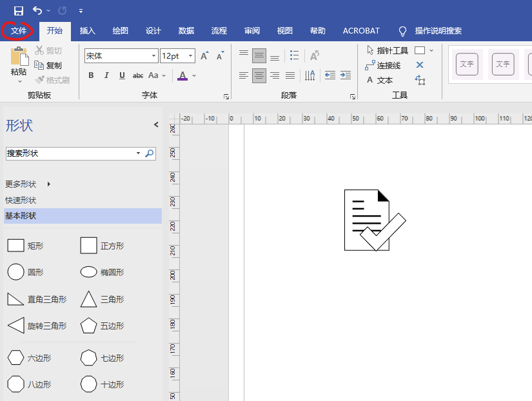Toggle underline formatting
The image size is (532, 401).
point(122,75)
